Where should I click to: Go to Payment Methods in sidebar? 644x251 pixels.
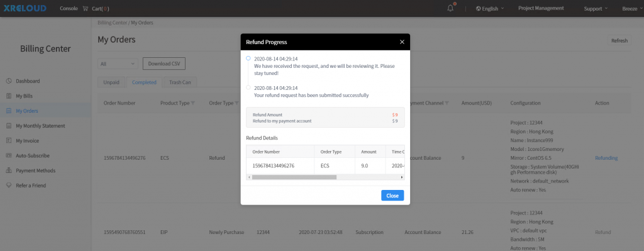(x=36, y=170)
